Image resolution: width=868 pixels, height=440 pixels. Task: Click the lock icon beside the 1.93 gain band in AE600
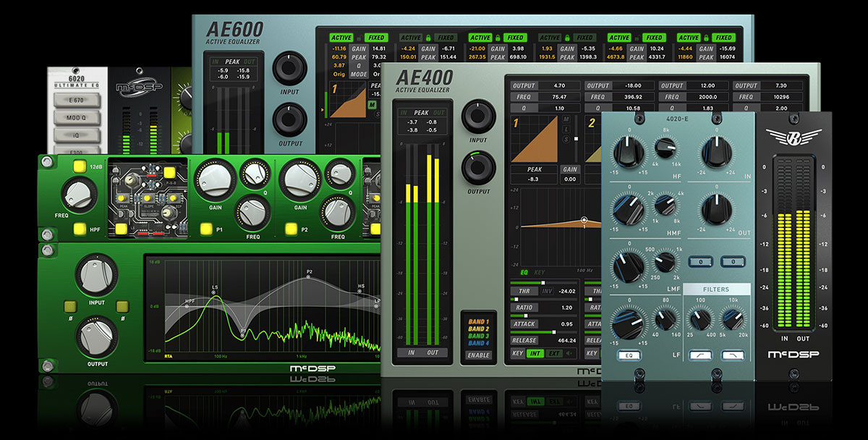(x=567, y=38)
